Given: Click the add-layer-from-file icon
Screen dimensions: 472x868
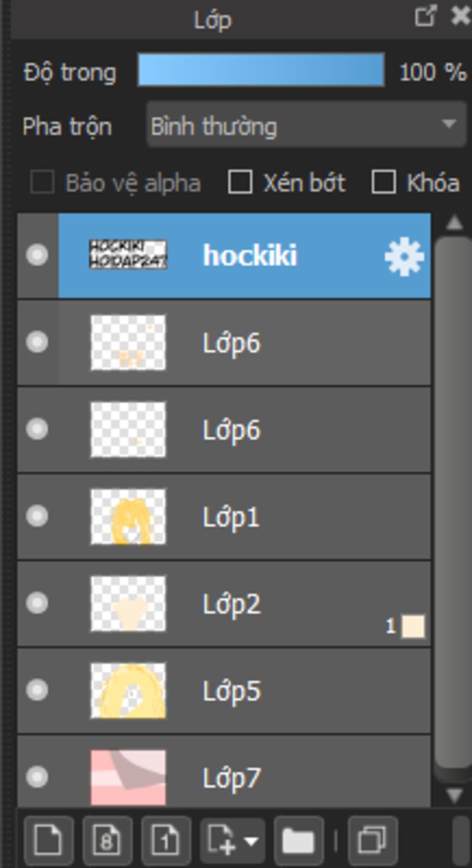Looking at the screenshot, I should [x=221, y=840].
